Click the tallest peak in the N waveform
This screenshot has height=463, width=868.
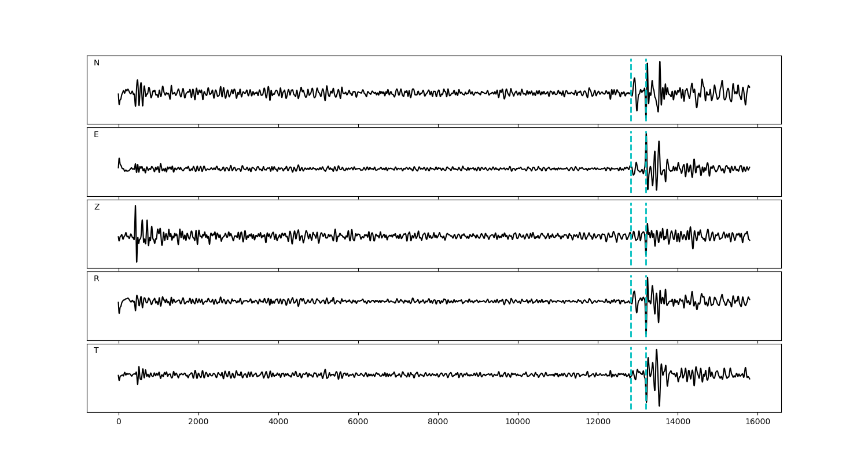pos(660,63)
